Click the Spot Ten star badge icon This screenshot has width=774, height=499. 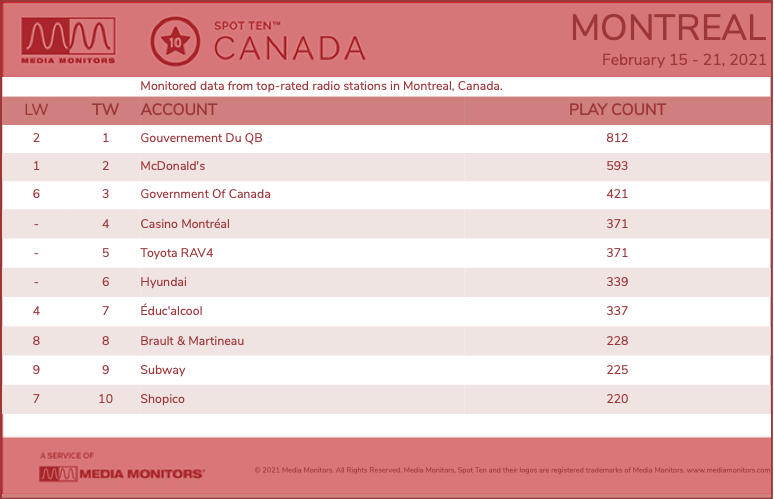[x=175, y=41]
